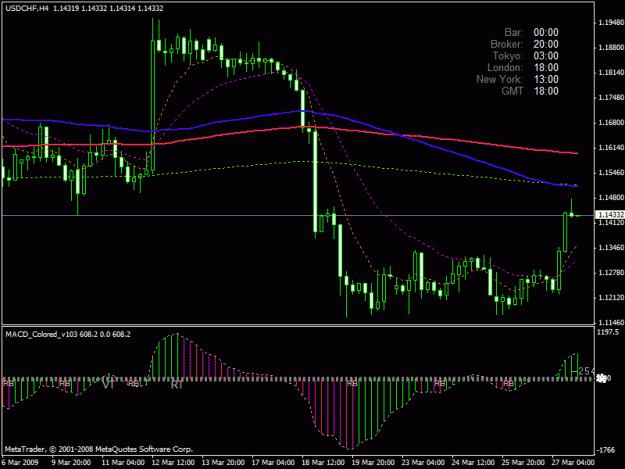This screenshot has width=625, height=469.
Task: Select the 12 Mar 12:00 time label
Action: (x=173, y=462)
